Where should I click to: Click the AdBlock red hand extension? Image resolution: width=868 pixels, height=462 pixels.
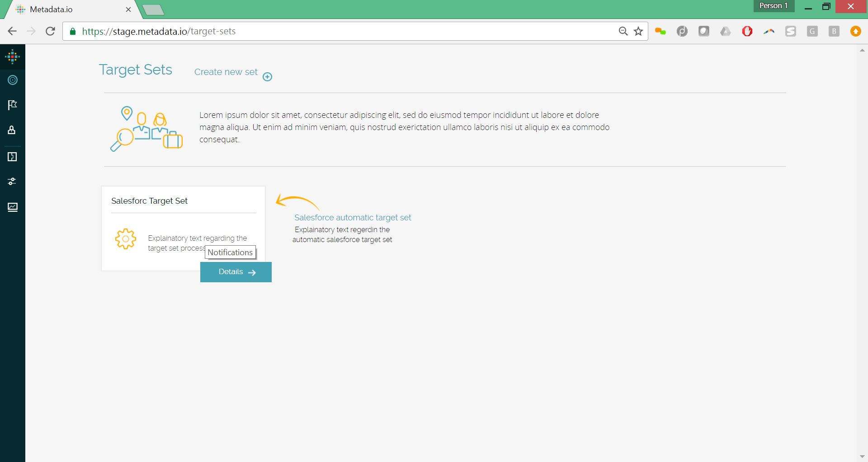point(747,31)
